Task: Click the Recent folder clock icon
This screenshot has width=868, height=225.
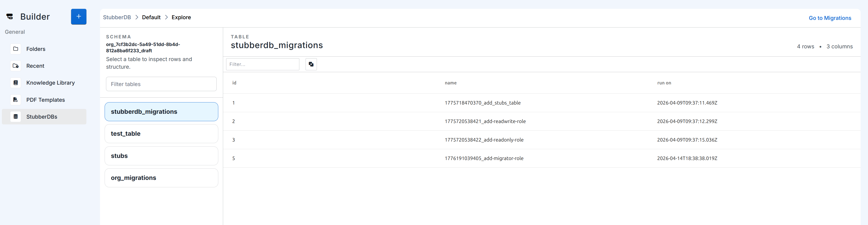Action: pyautogui.click(x=15, y=66)
